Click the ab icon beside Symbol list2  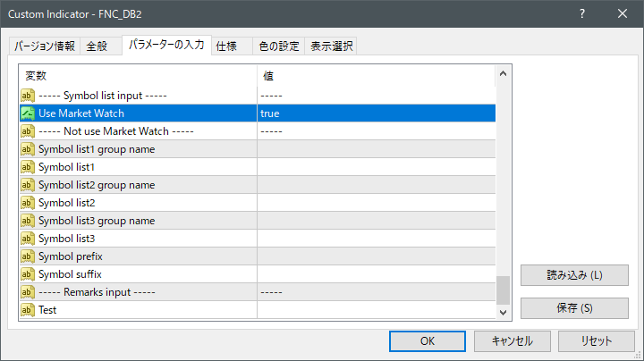[28, 203]
